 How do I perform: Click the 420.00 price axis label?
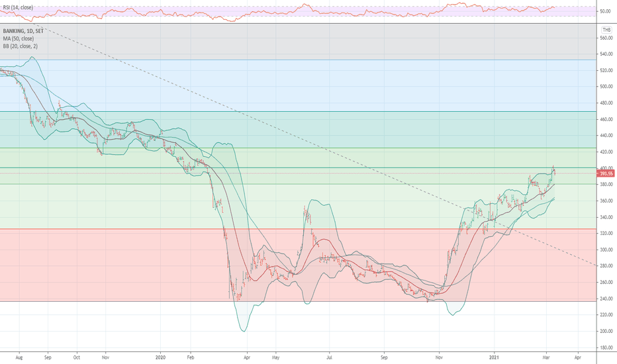[x=606, y=152]
